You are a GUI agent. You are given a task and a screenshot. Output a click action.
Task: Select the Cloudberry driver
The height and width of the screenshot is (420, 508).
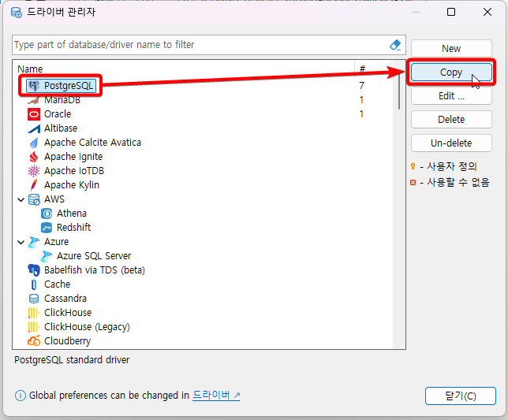67,341
